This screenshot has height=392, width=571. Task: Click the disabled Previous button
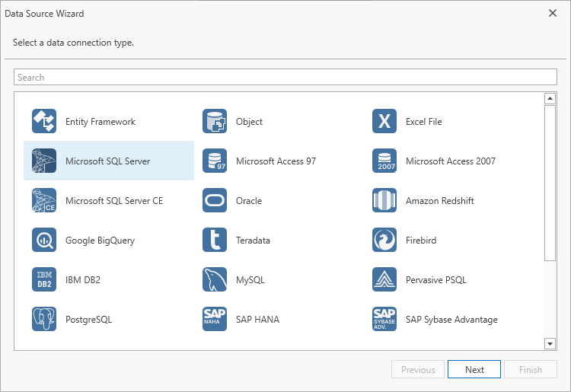pos(418,369)
